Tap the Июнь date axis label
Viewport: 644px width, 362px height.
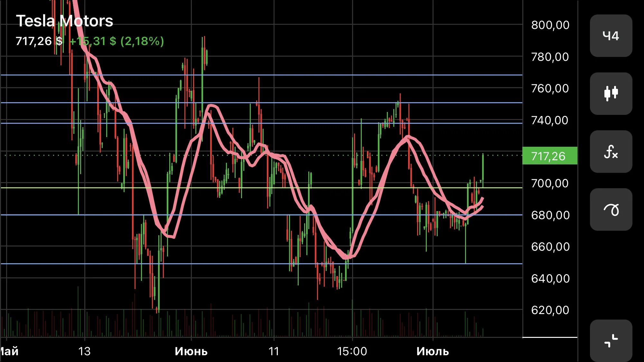tap(191, 351)
